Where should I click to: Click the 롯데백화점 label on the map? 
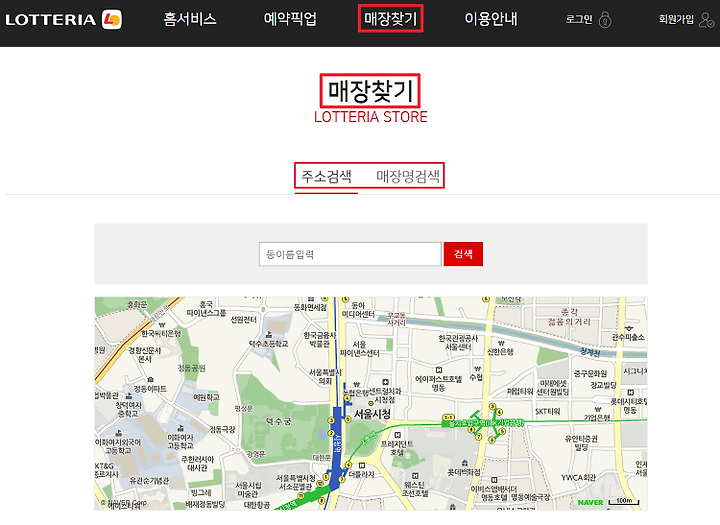coord(464,472)
